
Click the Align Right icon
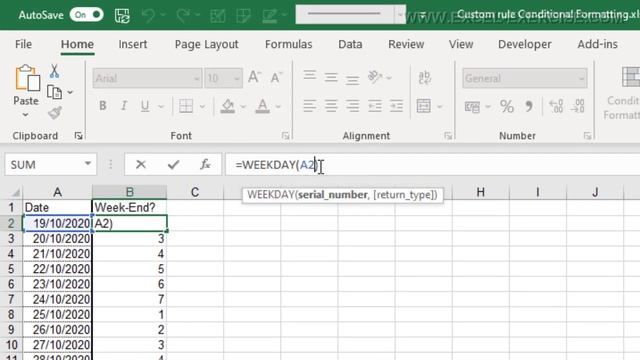(352, 106)
